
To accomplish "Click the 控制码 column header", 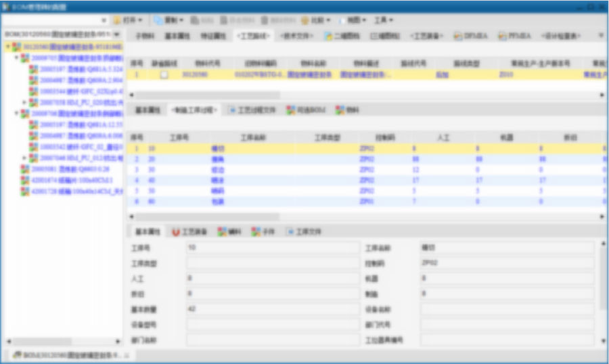I will pos(385,137).
